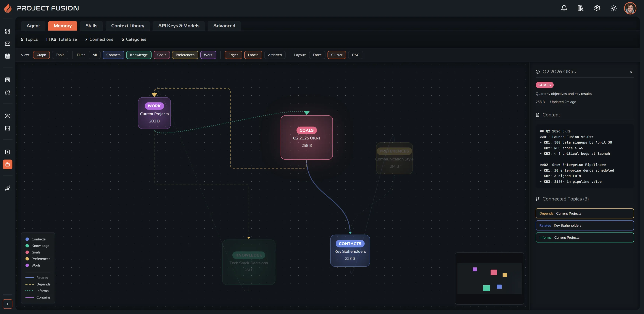Image resolution: width=644 pixels, height=314 pixels.
Task: Toggle Archived topics
Action: (275, 55)
